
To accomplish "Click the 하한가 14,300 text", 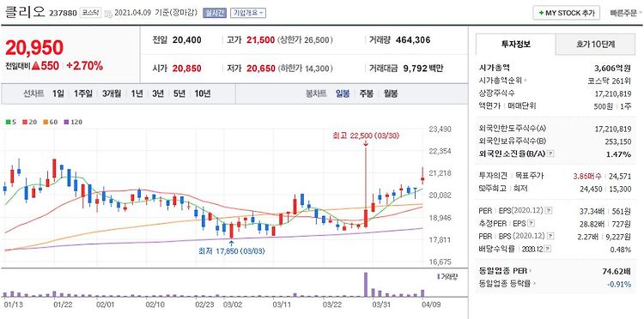I will pyautogui.click(x=305, y=69).
